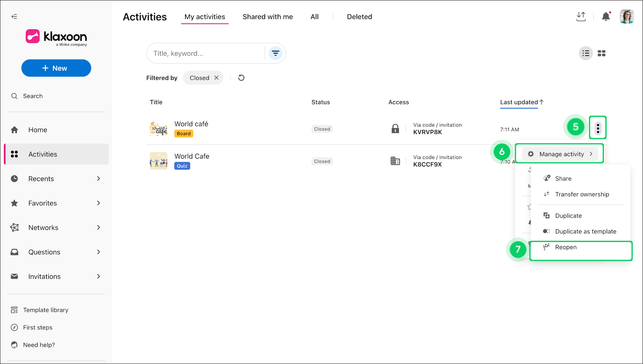Screen dimensions: 643x364
Task: Switch to the Deleted tab
Action: 359,16
